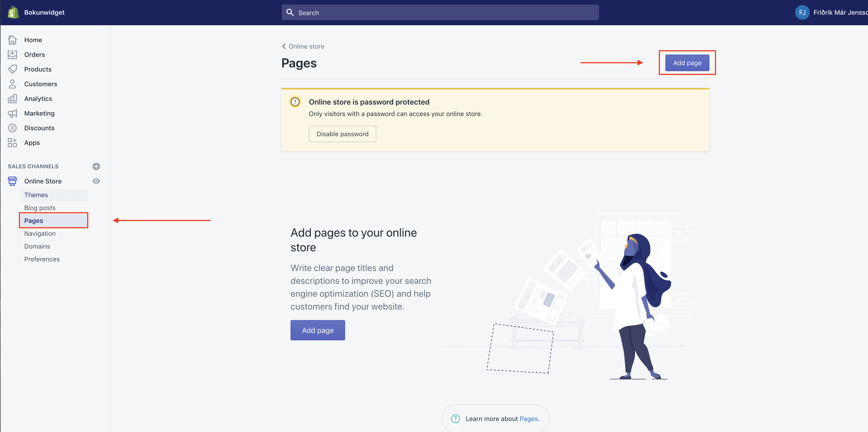Screen dimensions: 868x432
Task: Click the Pages page title
Action: tap(299, 63)
